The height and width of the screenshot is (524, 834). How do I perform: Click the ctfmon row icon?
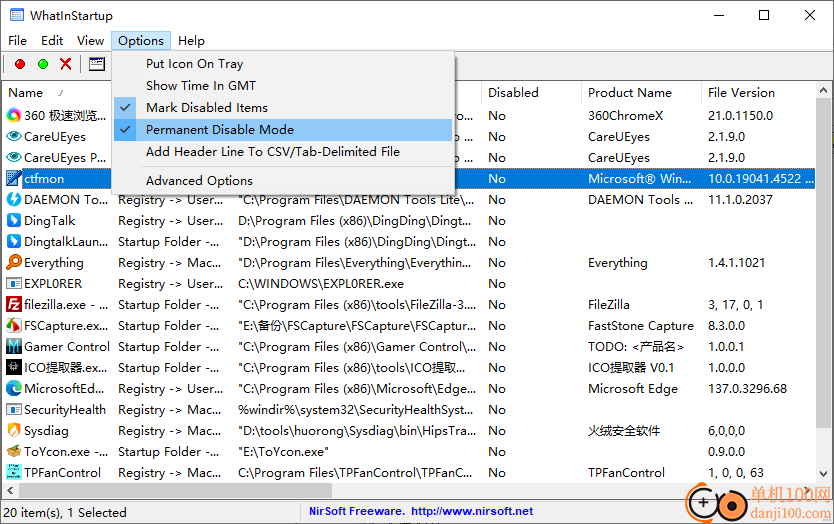(x=13, y=178)
